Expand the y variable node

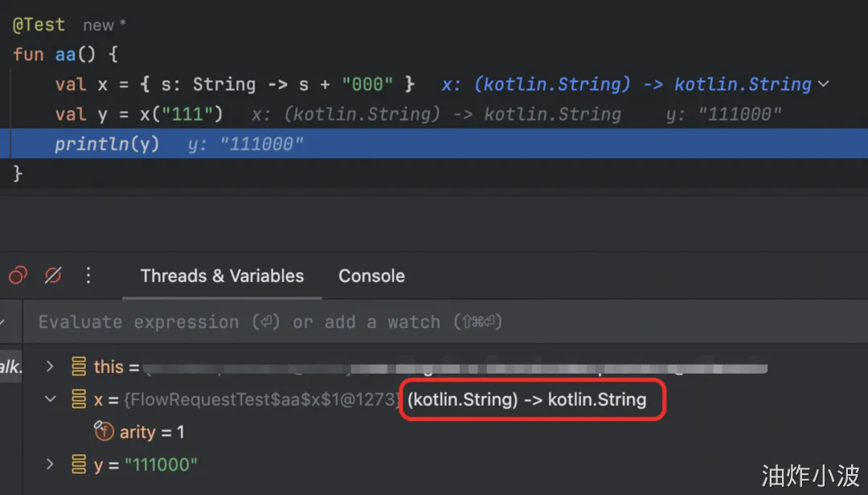click(50, 464)
